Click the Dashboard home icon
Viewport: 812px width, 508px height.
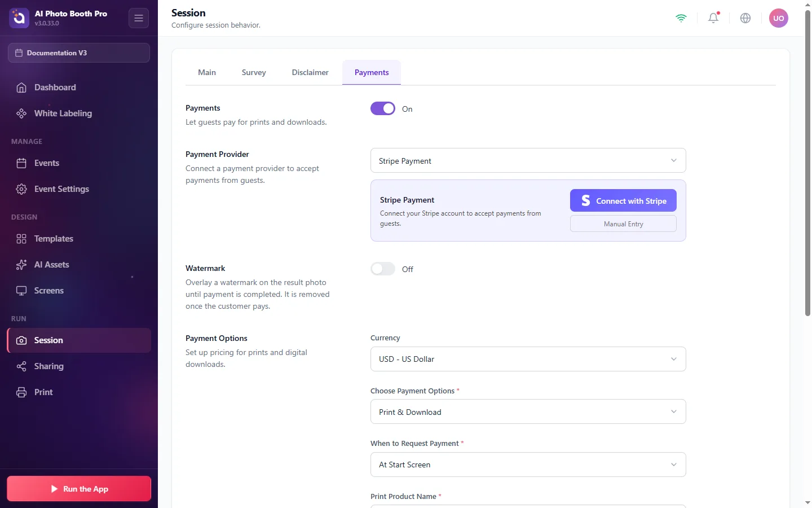[x=21, y=87]
